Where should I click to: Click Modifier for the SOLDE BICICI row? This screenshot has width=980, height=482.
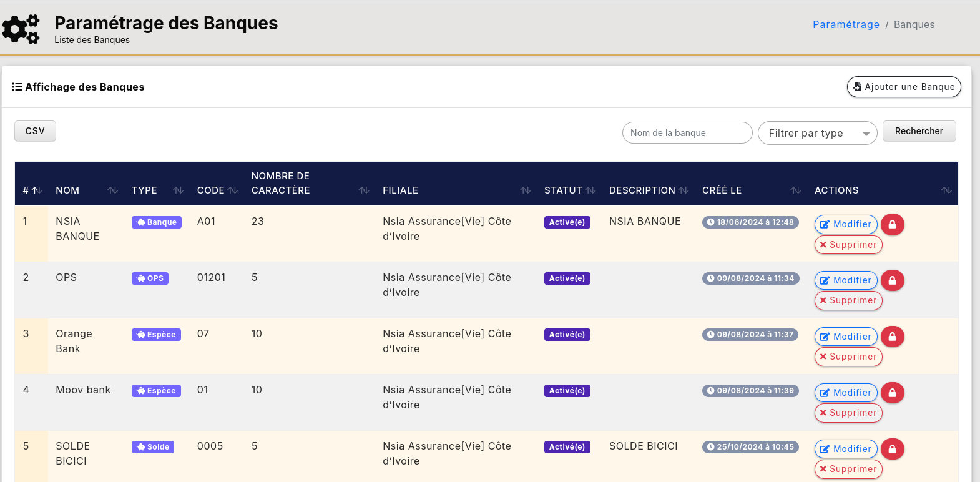pyautogui.click(x=846, y=449)
